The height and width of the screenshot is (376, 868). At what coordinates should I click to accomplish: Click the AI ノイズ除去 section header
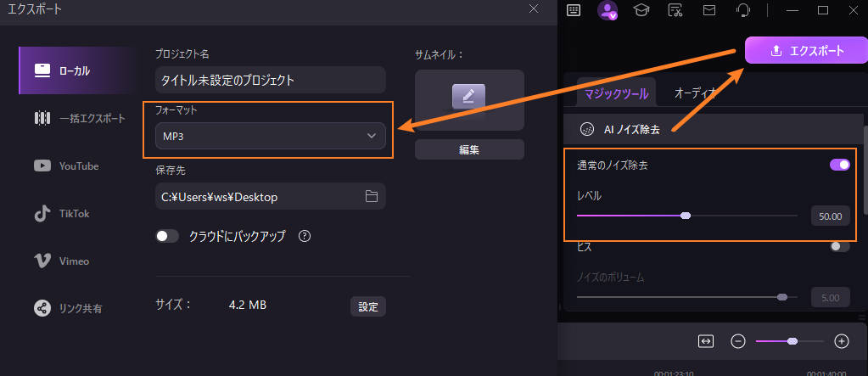(x=714, y=130)
